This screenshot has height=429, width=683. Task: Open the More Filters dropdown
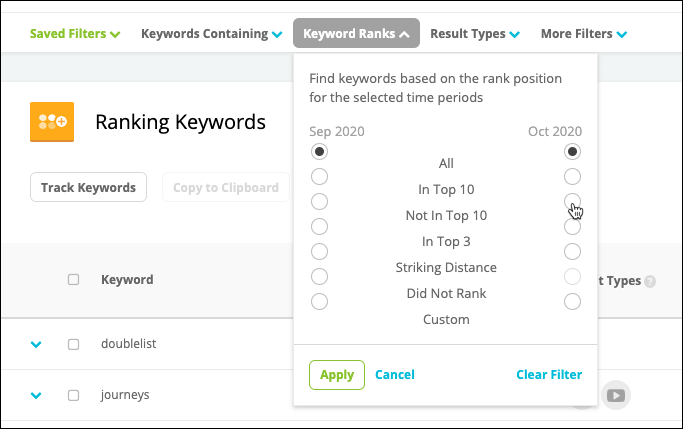584,34
